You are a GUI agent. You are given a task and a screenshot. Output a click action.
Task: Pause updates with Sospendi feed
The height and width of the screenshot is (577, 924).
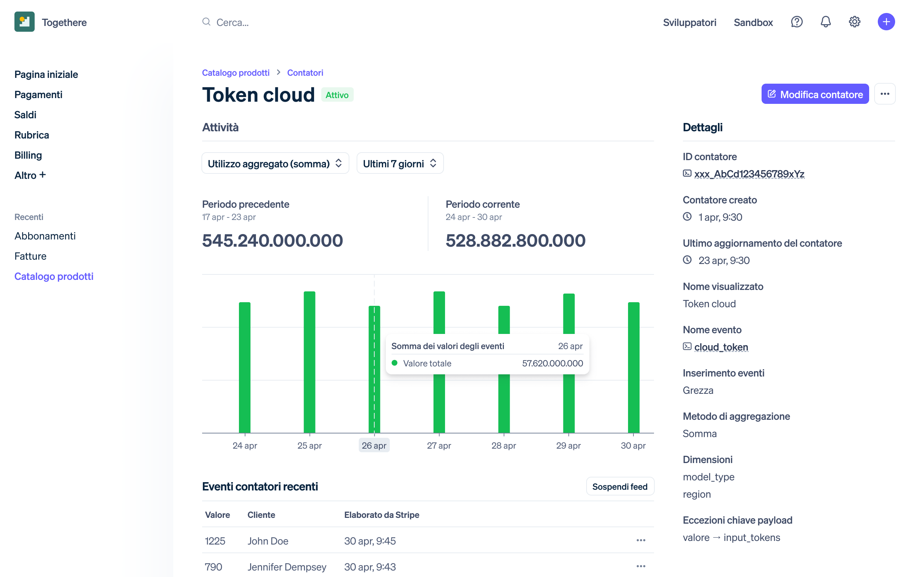(619, 486)
